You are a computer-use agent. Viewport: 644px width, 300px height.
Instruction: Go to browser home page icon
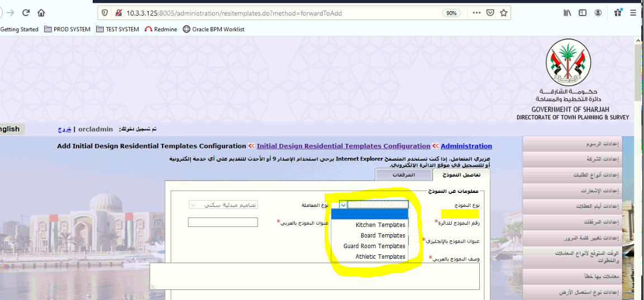tap(41, 13)
